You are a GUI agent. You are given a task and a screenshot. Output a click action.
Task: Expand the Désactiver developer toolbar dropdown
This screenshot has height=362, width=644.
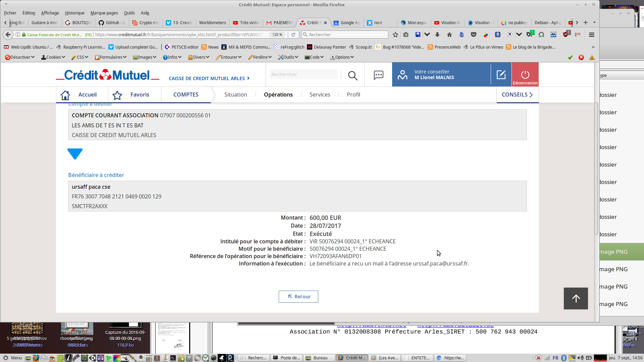tap(20, 57)
